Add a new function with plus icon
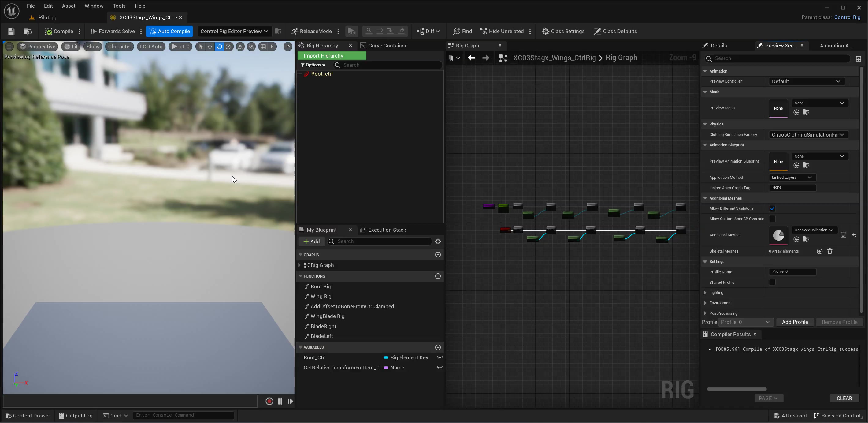Screen dimensions: 868x423 pos(438,276)
